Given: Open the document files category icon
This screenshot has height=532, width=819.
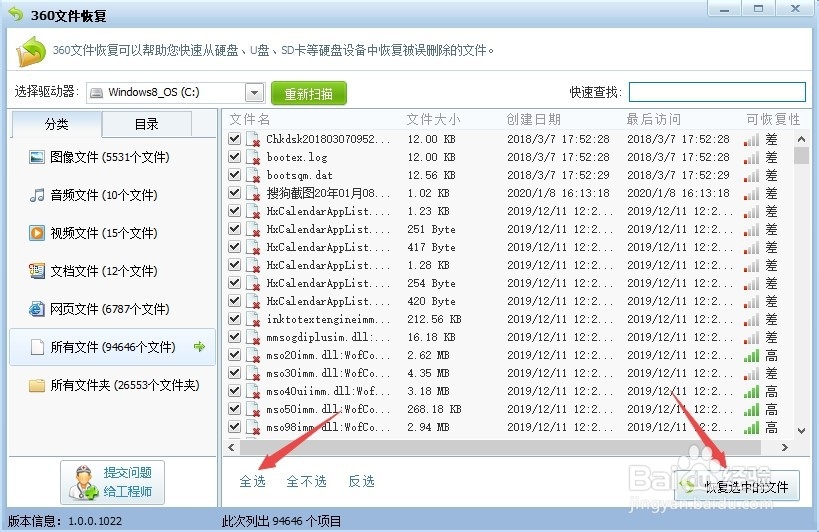Looking at the screenshot, I should point(37,271).
